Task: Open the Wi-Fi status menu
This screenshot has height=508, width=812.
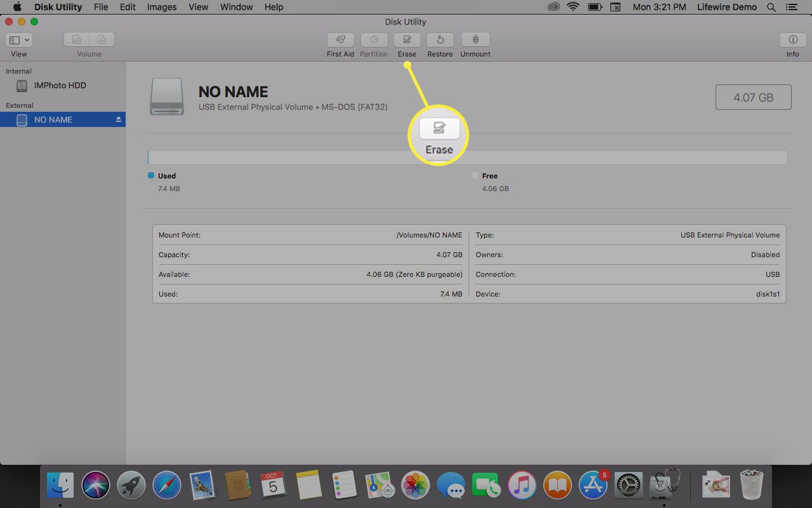Action: pos(573,7)
